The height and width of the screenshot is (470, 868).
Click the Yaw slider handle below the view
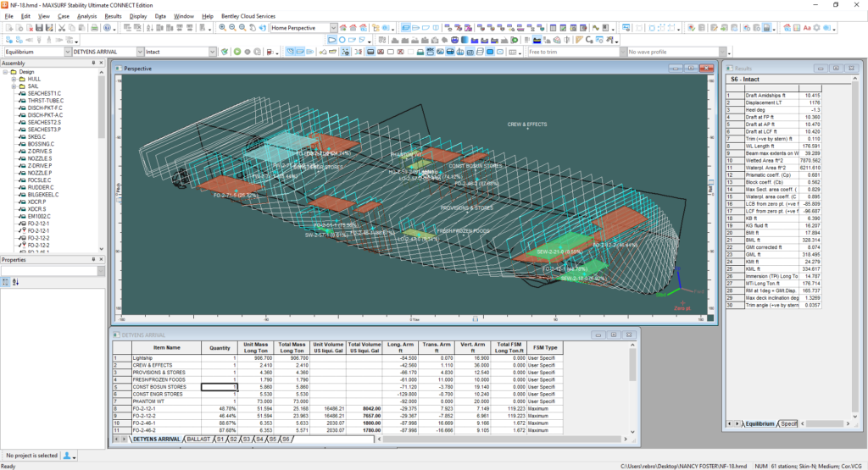tap(475, 319)
